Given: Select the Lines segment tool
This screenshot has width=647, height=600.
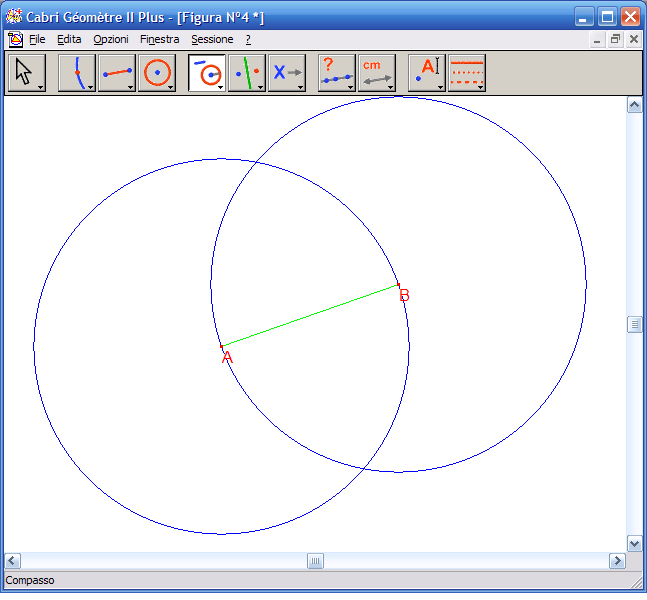Looking at the screenshot, I should [x=117, y=73].
